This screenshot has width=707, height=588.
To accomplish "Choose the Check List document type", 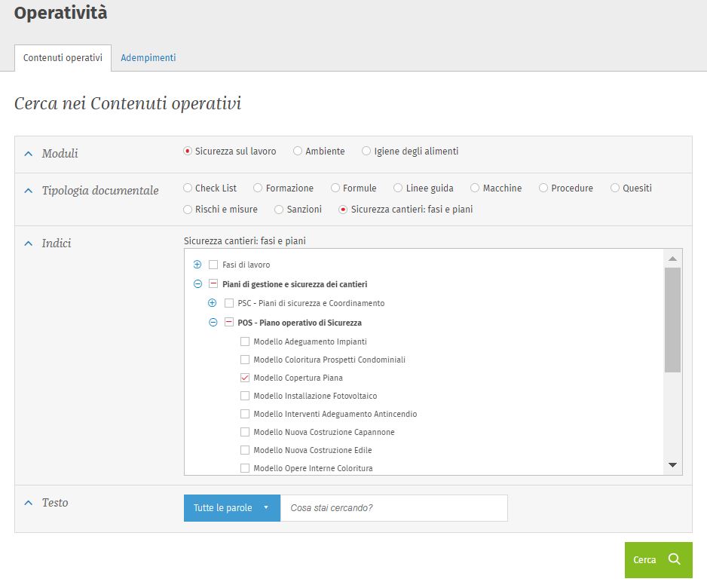I will pyautogui.click(x=188, y=188).
